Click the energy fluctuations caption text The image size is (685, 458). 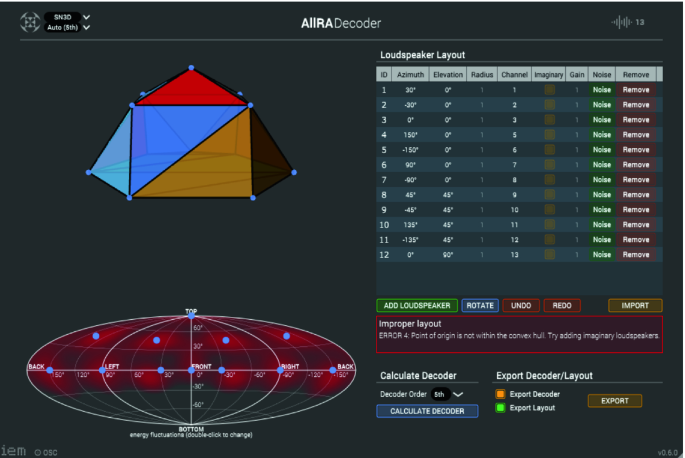[191, 435]
